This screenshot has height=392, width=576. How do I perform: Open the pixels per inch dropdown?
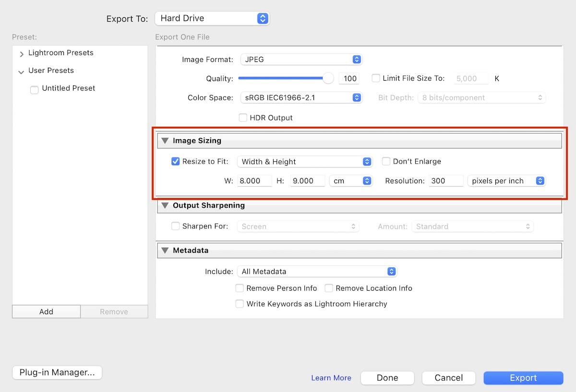pos(506,180)
